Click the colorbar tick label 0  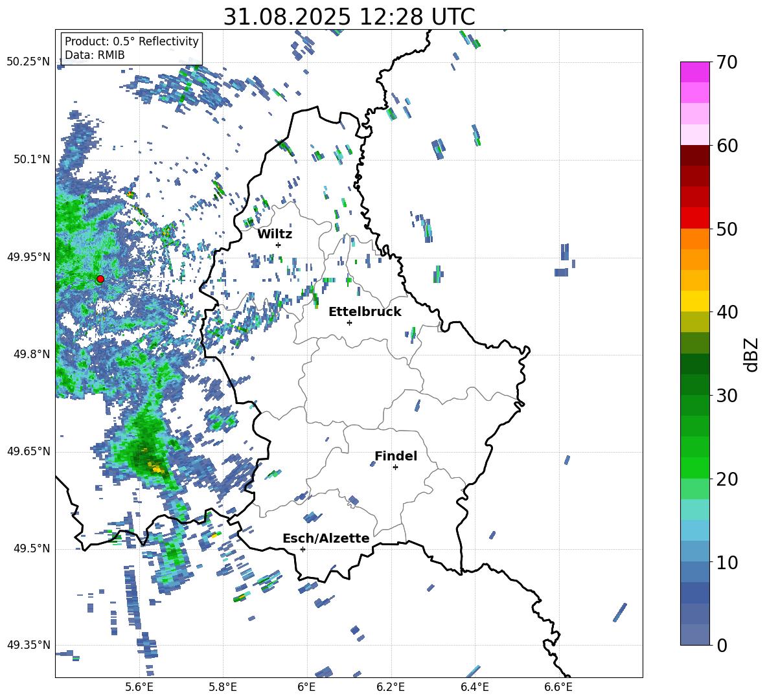[x=721, y=645]
